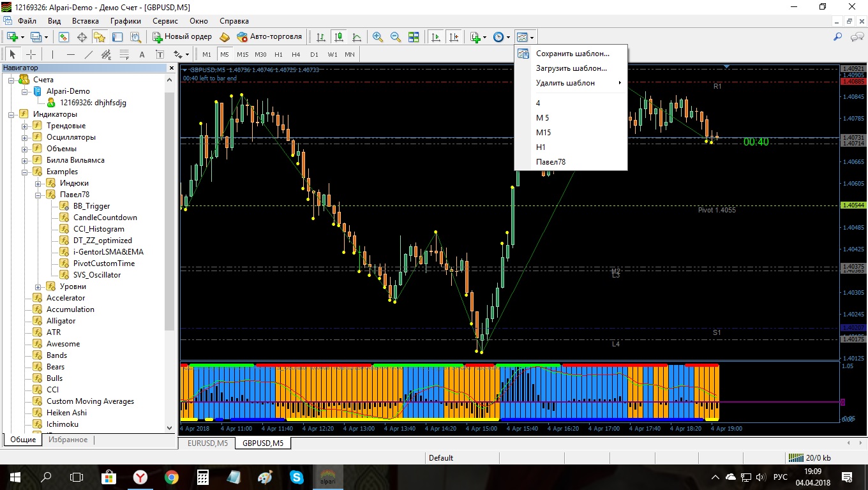Viewport: 868px width, 490px height.
Task: Switch chart to Bar Chart mode
Action: point(320,37)
